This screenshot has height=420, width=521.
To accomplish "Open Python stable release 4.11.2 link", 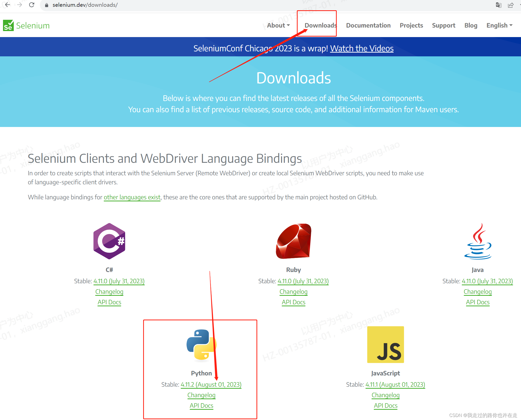I will [211, 384].
